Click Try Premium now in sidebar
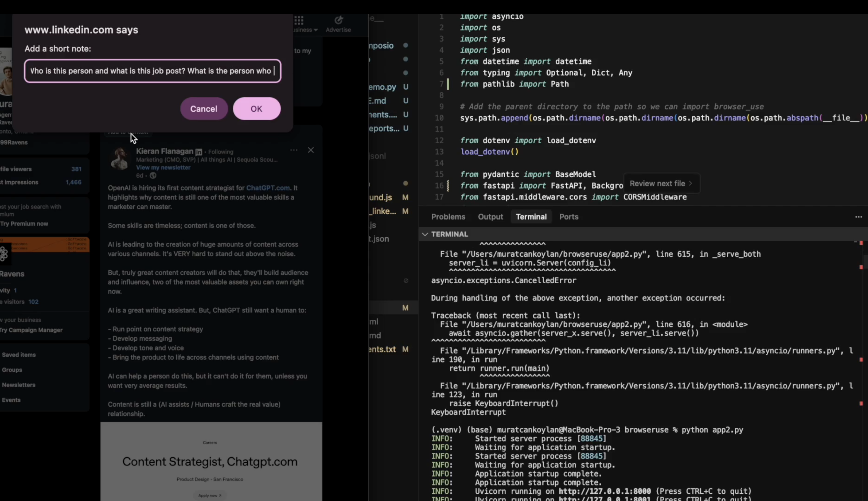This screenshot has width=868, height=501. (x=24, y=224)
